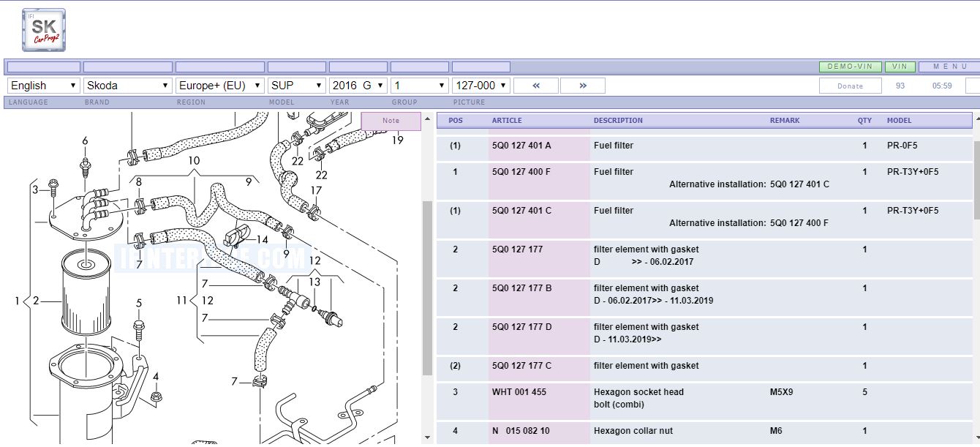This screenshot has width=980, height=447.
Task: Click the hose bracket part 14 in diagram
Action: [x=235, y=236]
